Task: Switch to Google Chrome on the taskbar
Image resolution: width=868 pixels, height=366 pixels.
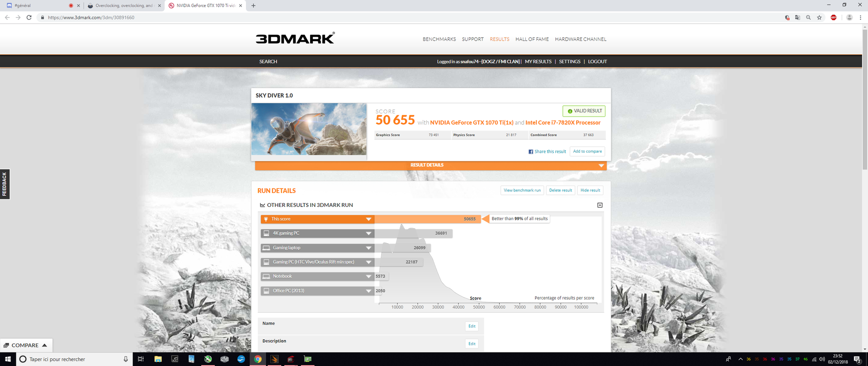Action: pos(258,359)
